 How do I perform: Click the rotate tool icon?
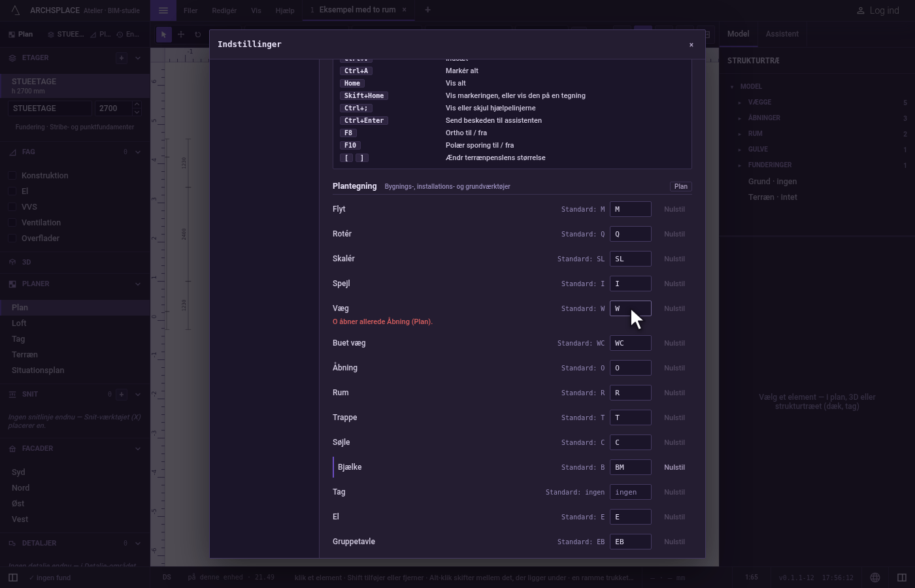click(x=197, y=35)
